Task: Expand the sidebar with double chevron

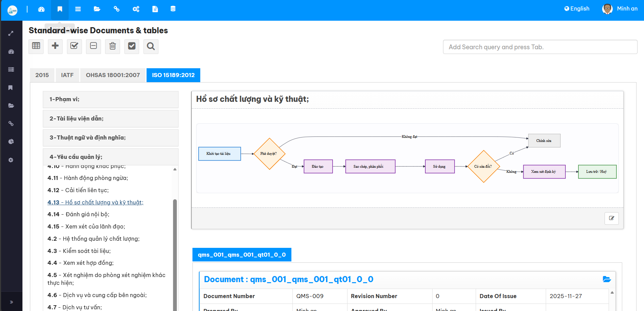Action: click(11, 302)
